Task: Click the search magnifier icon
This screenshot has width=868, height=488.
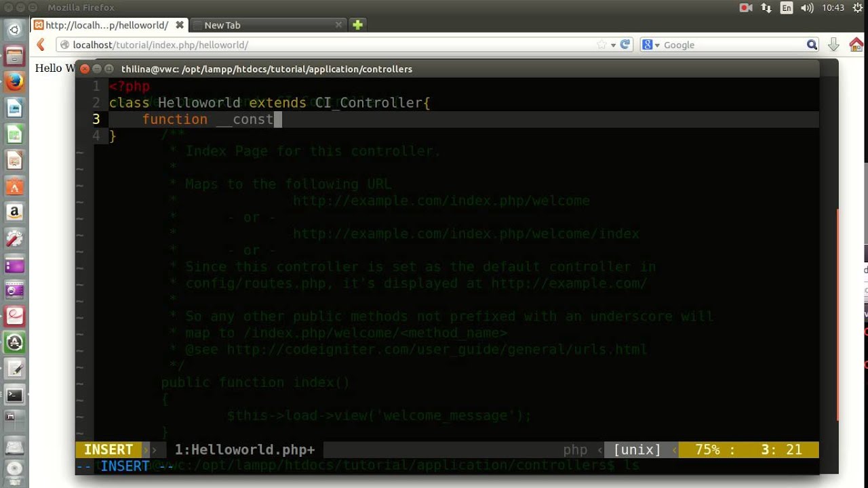Action: pos(812,45)
